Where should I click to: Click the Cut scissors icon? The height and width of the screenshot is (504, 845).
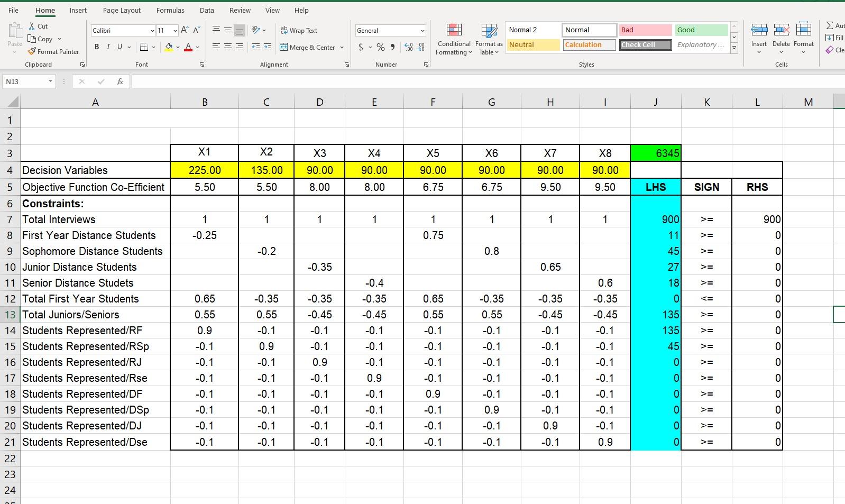(32, 26)
